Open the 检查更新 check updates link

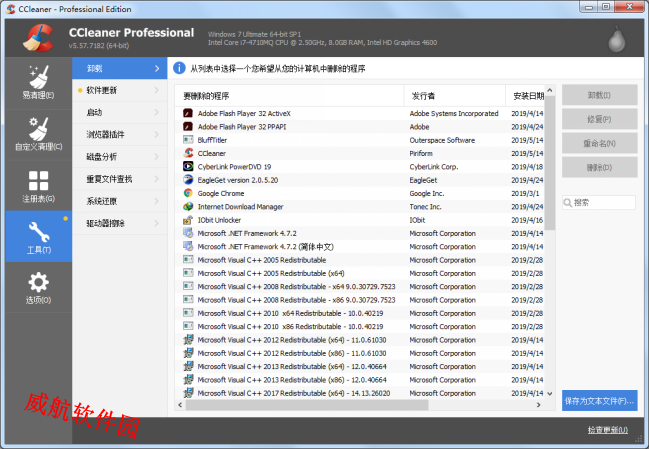coord(608,430)
